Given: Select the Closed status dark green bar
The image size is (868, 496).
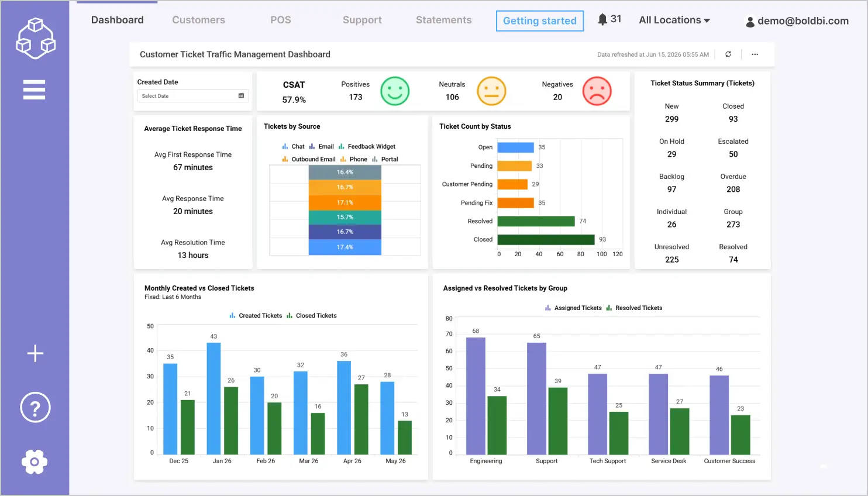Looking at the screenshot, I should tap(546, 240).
